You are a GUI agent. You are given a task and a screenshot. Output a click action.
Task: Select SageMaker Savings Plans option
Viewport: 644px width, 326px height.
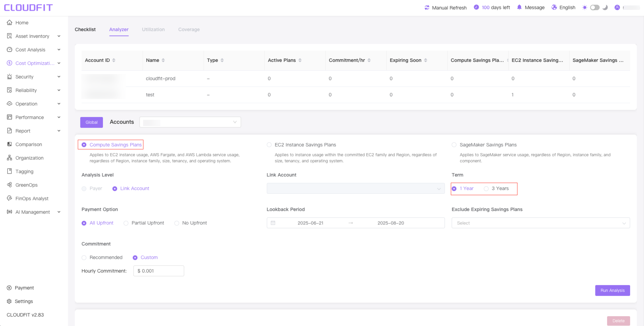(x=454, y=145)
